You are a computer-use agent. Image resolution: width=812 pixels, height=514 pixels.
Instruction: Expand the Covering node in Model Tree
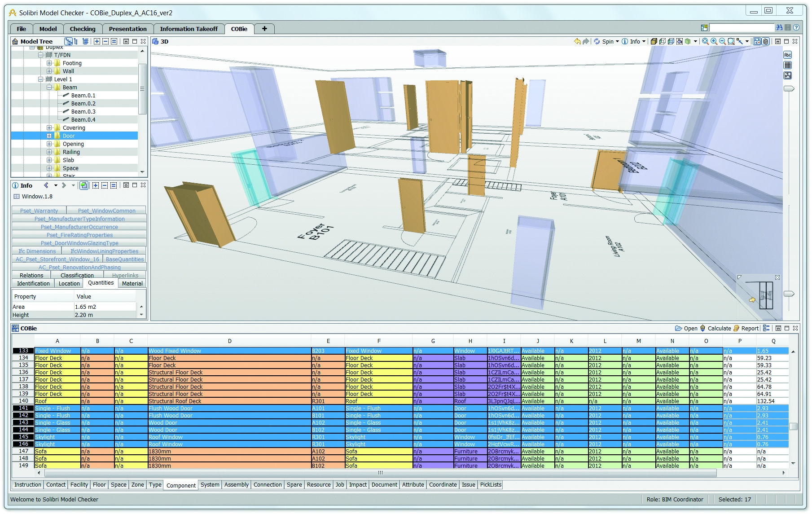coord(49,128)
